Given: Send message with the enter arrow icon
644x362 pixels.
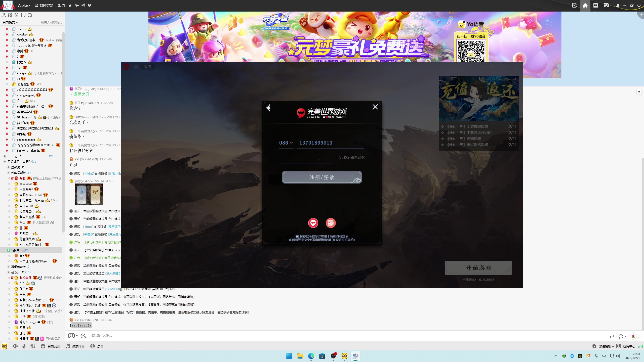Looking at the screenshot, I should pos(612,336).
